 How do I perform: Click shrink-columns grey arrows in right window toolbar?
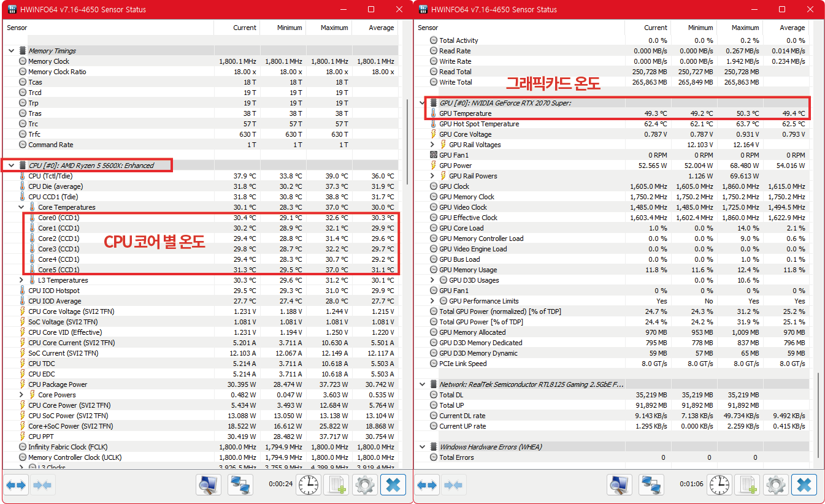(454, 485)
